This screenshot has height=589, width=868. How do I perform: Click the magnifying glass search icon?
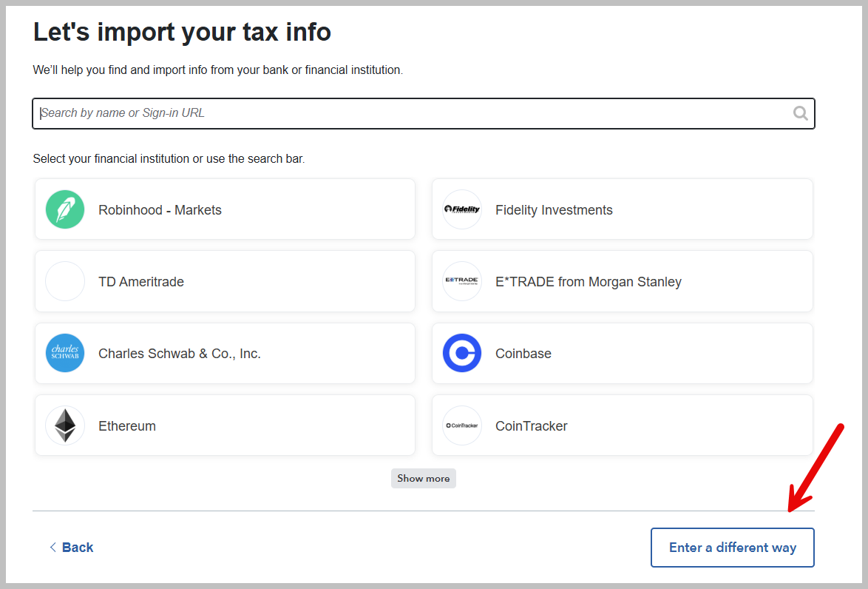(x=800, y=113)
